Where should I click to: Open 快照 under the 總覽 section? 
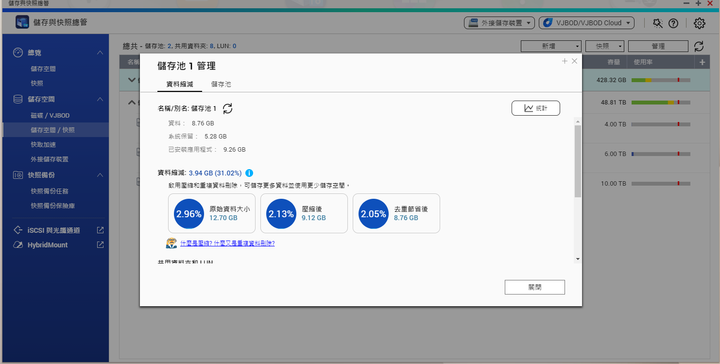[37, 84]
